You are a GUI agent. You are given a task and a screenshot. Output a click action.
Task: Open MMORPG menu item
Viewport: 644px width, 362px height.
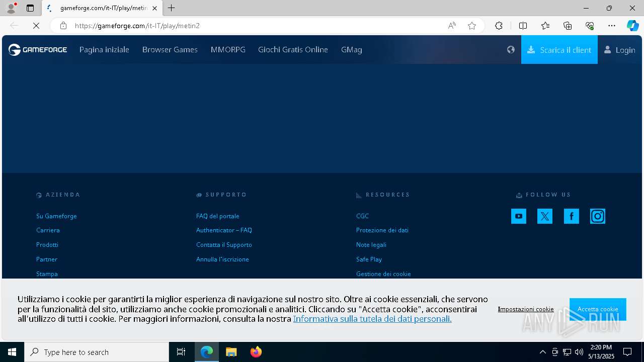click(228, 49)
